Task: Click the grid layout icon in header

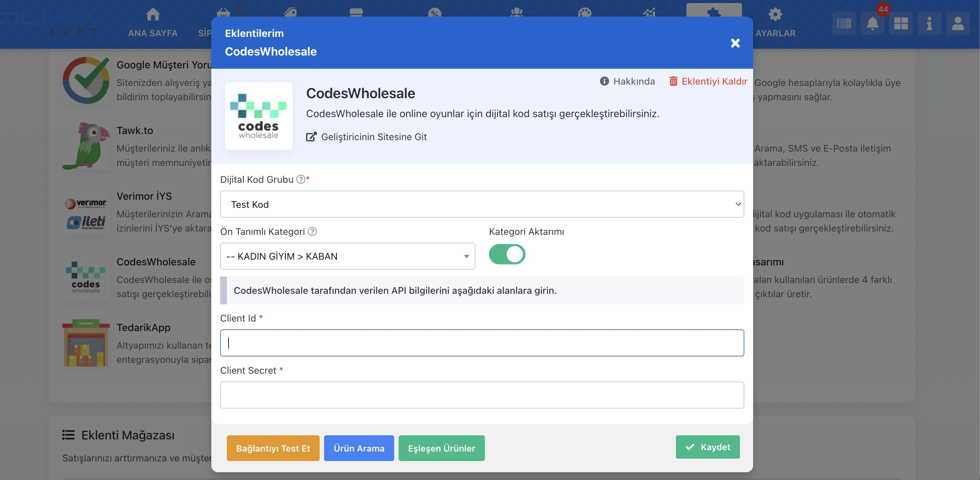Action: 900,24
